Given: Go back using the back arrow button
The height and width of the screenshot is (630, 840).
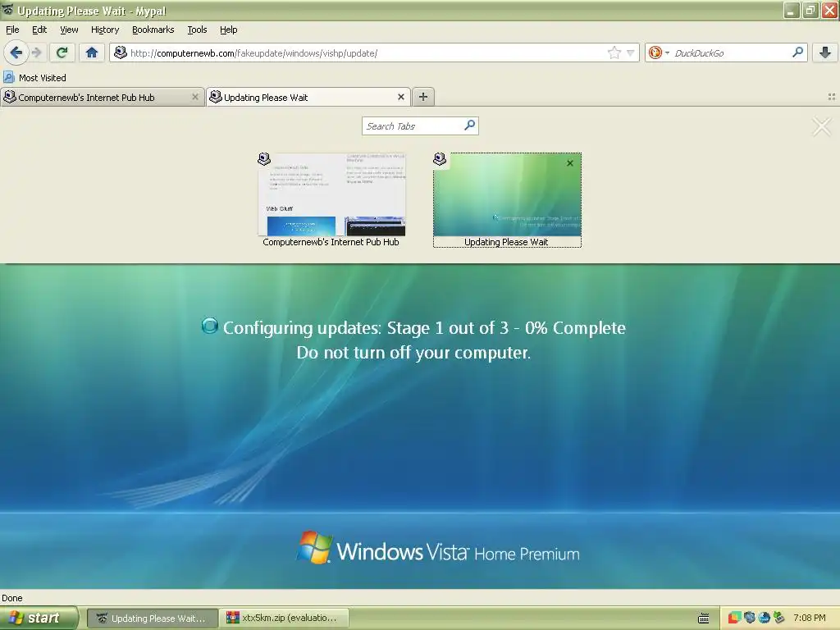Looking at the screenshot, I should 16,52.
